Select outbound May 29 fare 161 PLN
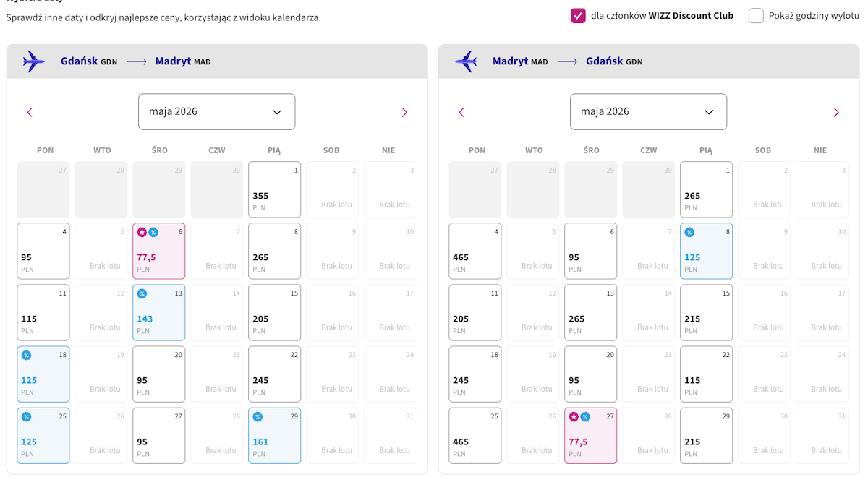This screenshot has height=482, width=868. (x=274, y=435)
